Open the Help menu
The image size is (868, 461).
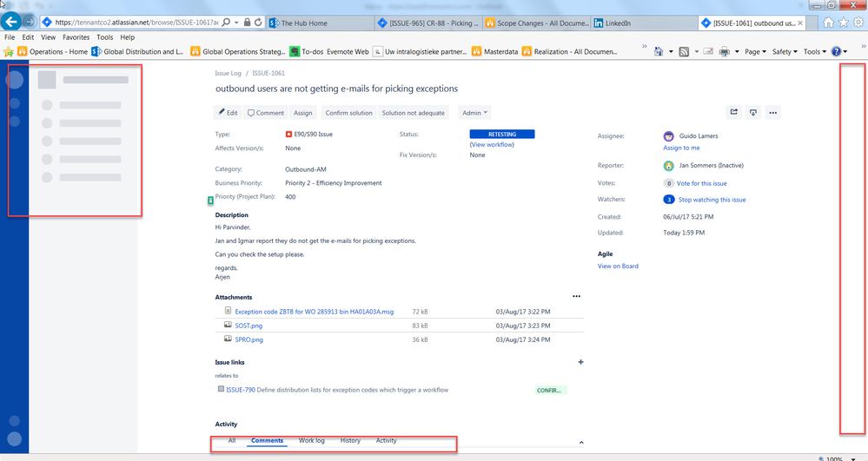[x=128, y=37]
